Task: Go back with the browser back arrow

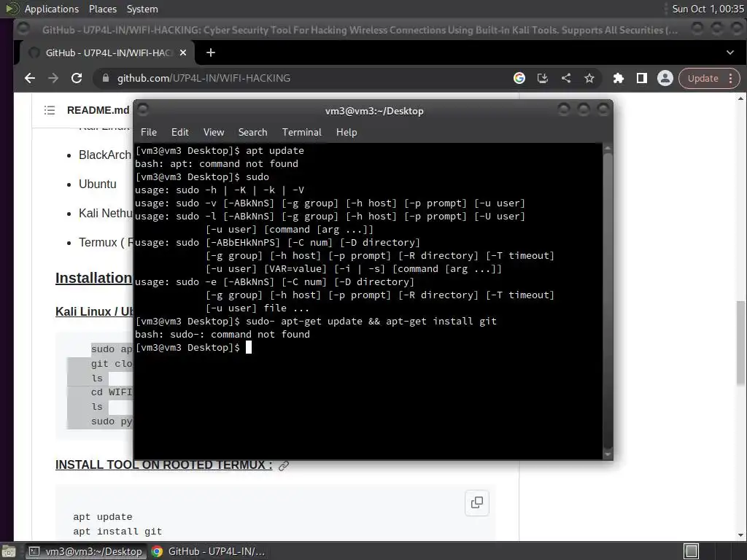Action: pos(29,78)
